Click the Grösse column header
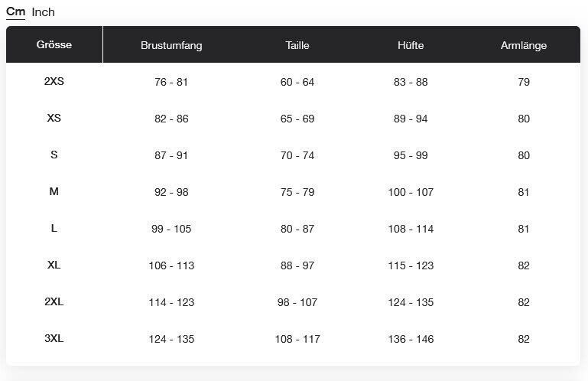The width and height of the screenshot is (588, 381). tap(54, 44)
